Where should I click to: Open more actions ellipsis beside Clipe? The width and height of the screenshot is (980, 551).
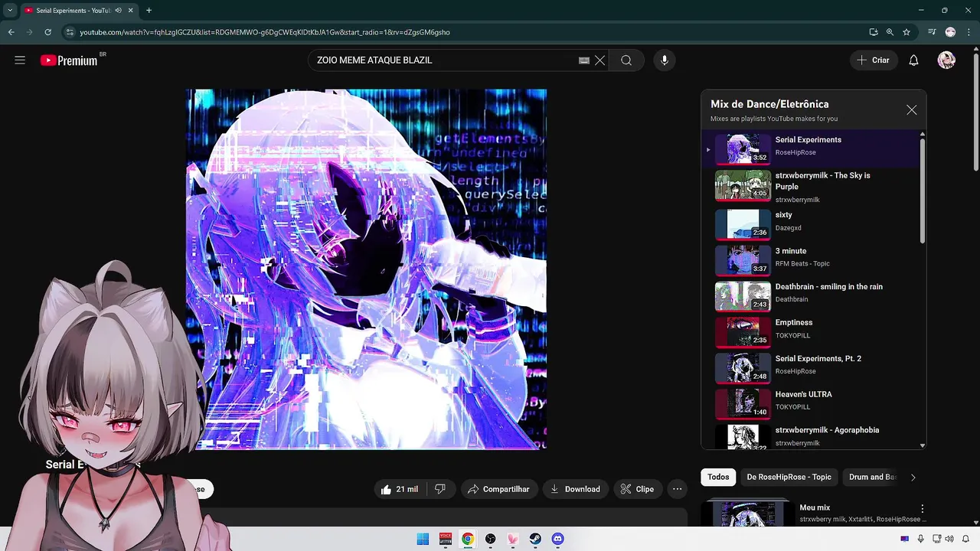(677, 489)
